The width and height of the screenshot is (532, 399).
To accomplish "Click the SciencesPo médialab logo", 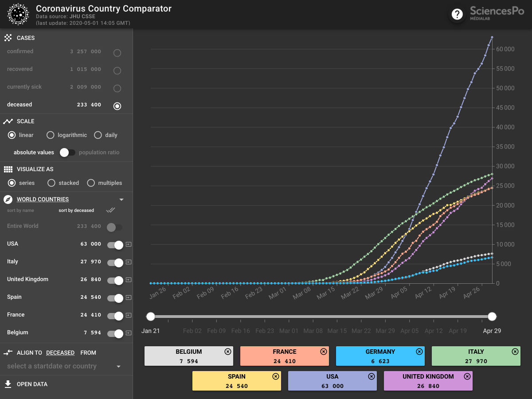I will tap(497, 13).
